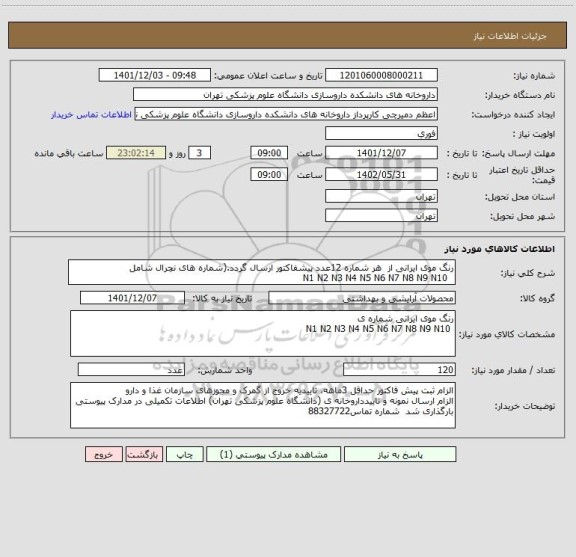Click the delivery province field 'تهران'
This screenshot has width=576, height=557.
(381, 197)
